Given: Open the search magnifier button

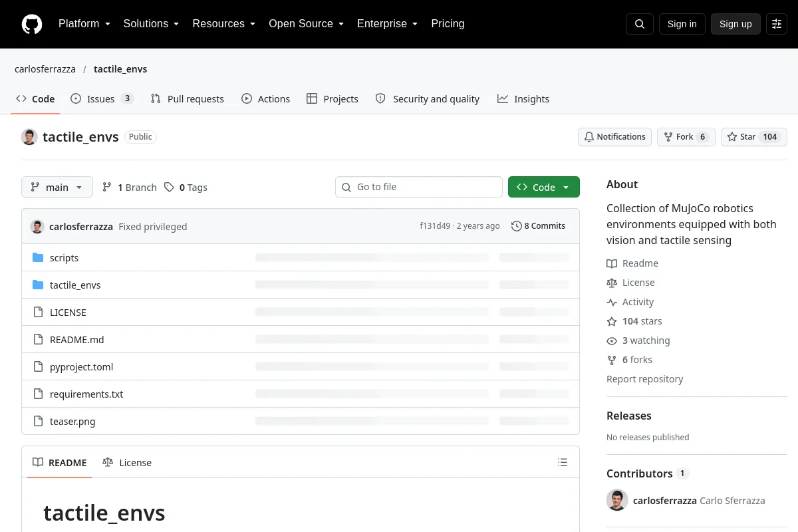Looking at the screenshot, I should [640, 24].
